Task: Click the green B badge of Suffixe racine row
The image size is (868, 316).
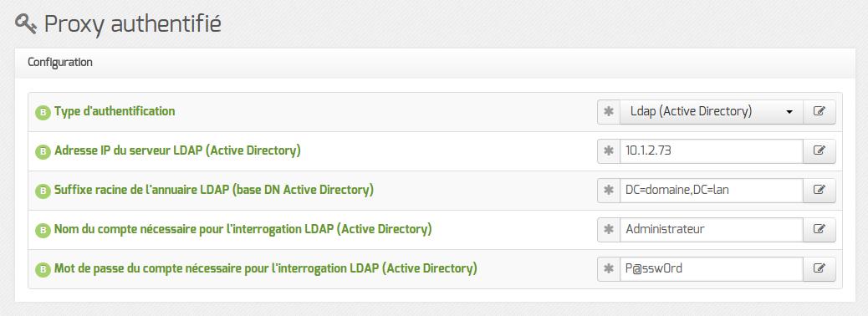Action: [43, 191]
